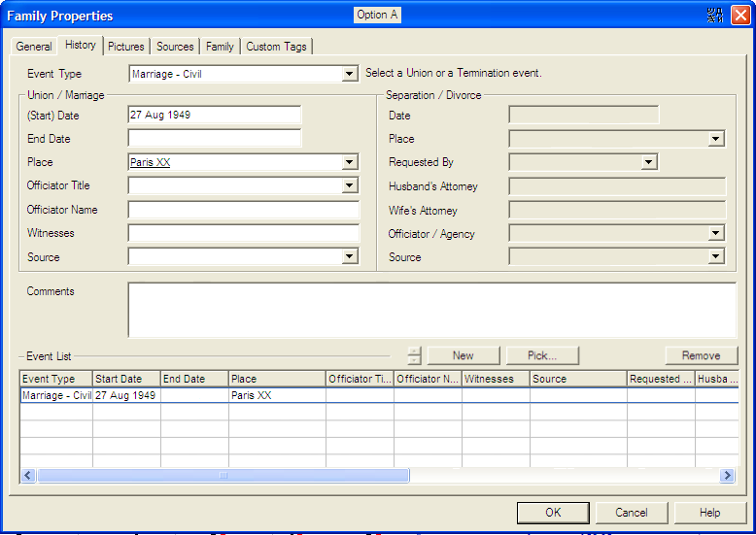Open the Event Type dropdown
The width and height of the screenshot is (756, 535).
point(350,74)
